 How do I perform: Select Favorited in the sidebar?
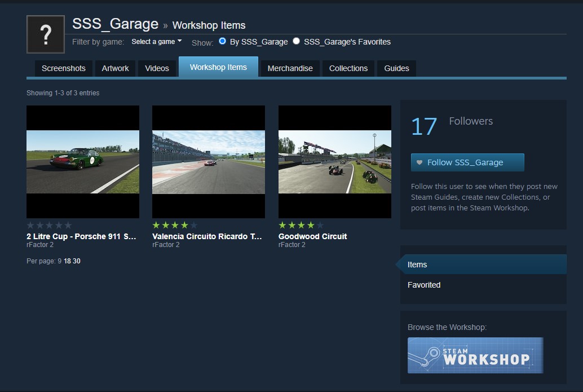tap(424, 285)
